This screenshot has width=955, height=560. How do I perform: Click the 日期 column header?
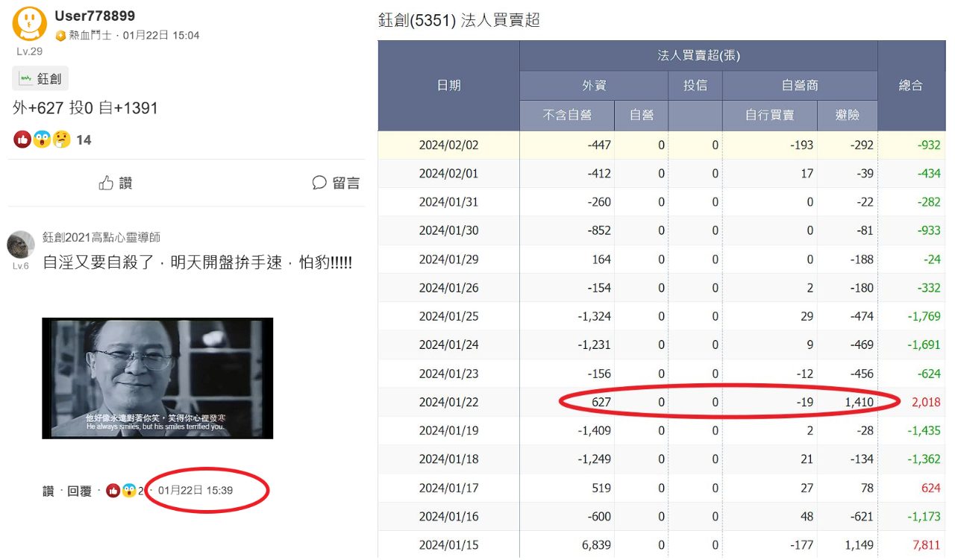pyautogui.click(x=448, y=86)
